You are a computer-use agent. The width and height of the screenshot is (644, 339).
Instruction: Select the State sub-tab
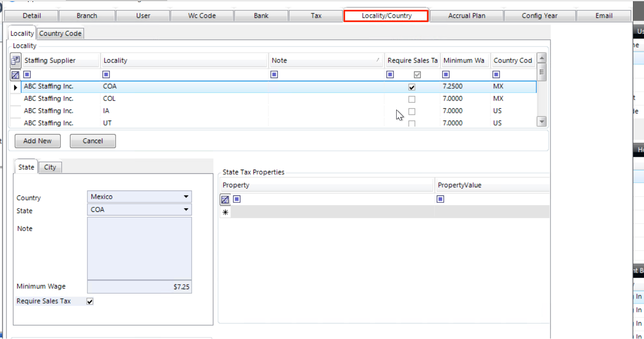click(x=26, y=167)
